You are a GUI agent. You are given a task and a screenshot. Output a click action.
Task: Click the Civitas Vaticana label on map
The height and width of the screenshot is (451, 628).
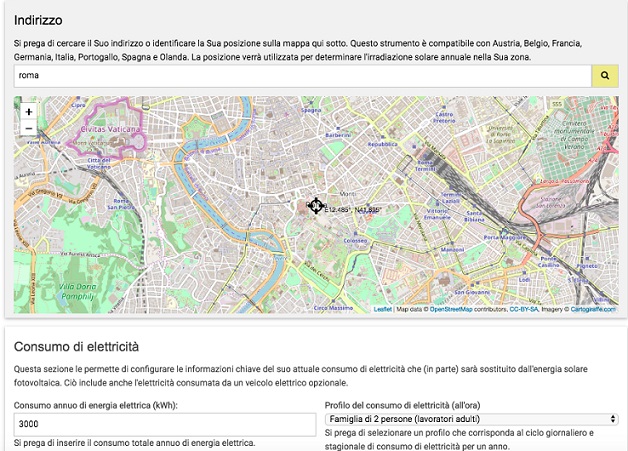[110, 129]
